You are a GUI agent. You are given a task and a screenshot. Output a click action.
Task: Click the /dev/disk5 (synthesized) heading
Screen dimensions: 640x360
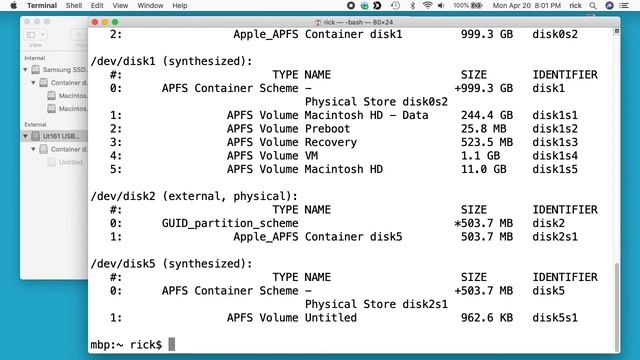click(x=171, y=264)
